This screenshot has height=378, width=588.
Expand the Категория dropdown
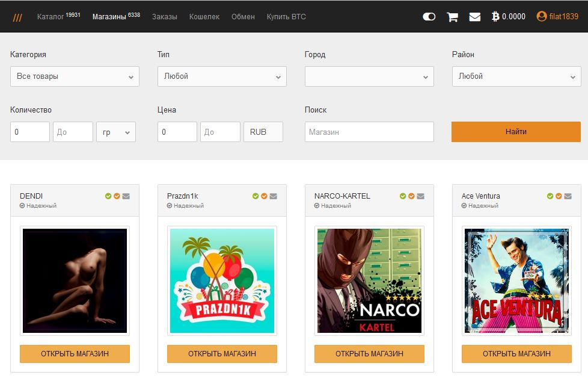pyautogui.click(x=75, y=76)
